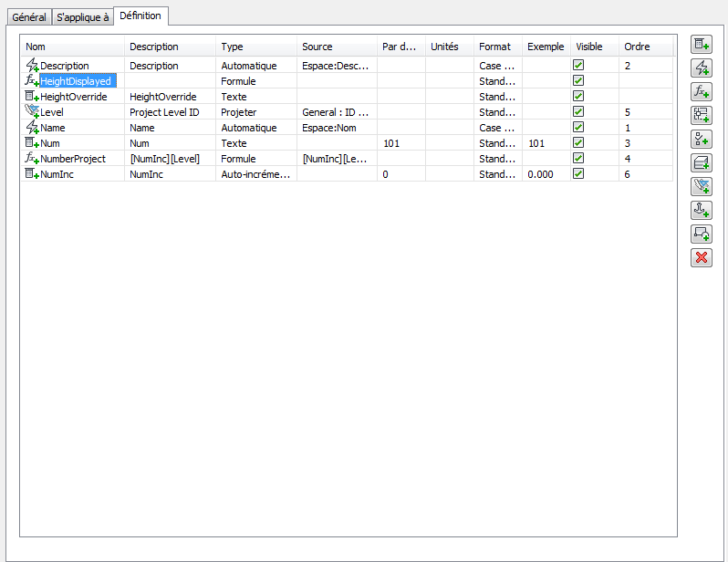728x562 pixels.
Task: Add a classification property definition
Action: [x=701, y=140]
